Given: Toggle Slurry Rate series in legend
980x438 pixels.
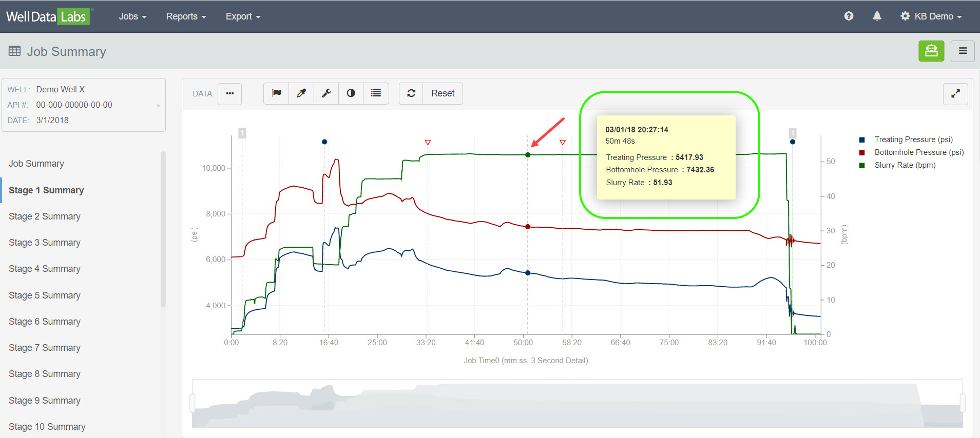Looking at the screenshot, I should click(905, 165).
